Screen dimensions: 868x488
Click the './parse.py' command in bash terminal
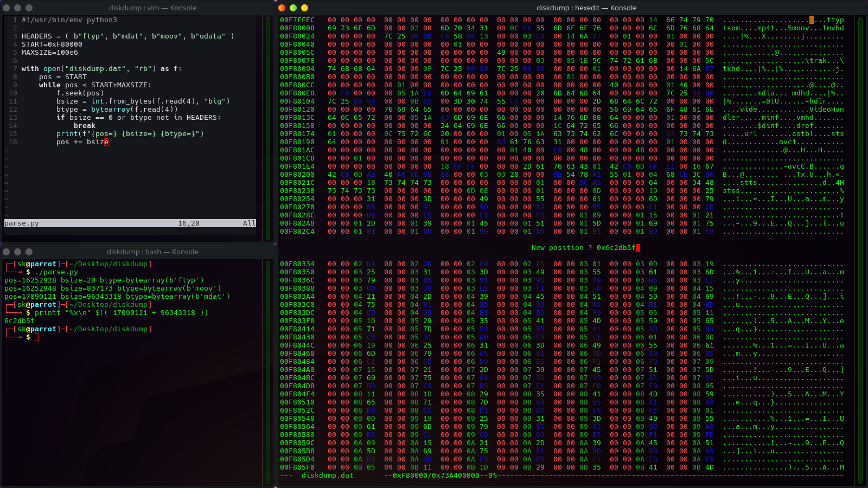[56, 272]
